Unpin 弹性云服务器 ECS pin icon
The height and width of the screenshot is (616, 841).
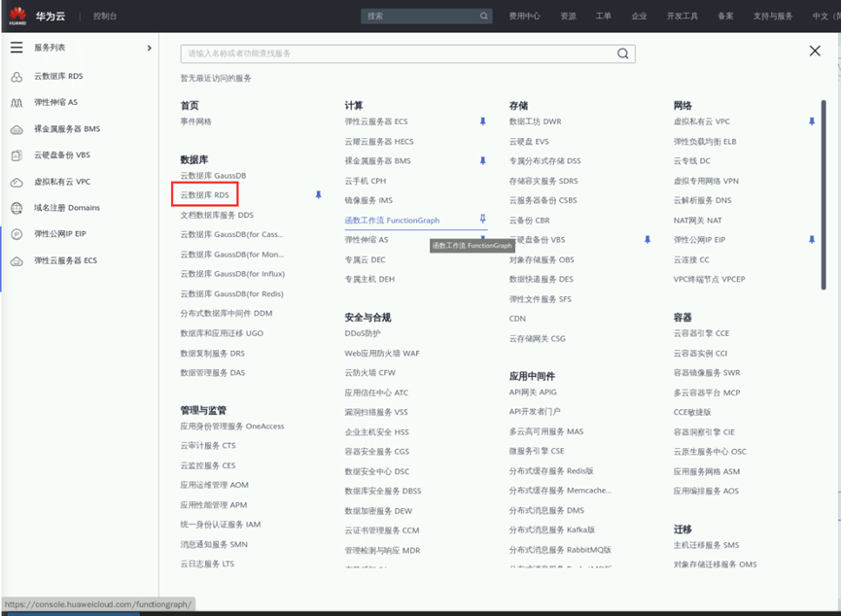click(482, 121)
